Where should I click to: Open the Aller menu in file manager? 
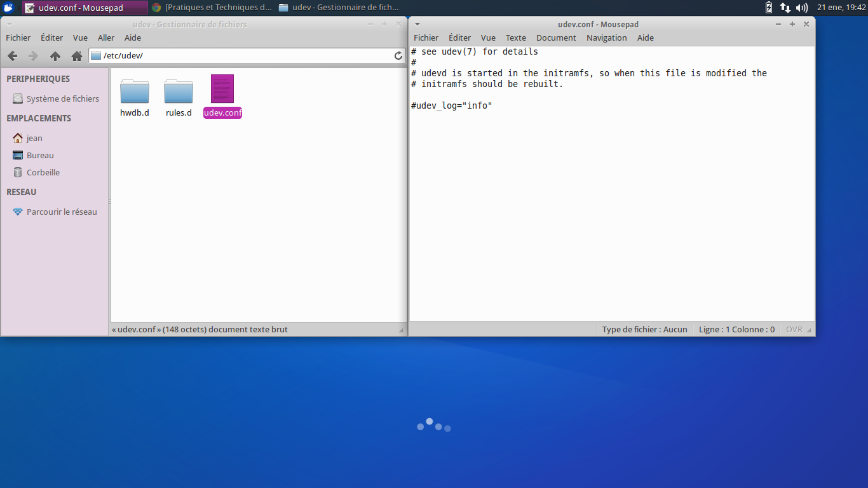tap(106, 38)
